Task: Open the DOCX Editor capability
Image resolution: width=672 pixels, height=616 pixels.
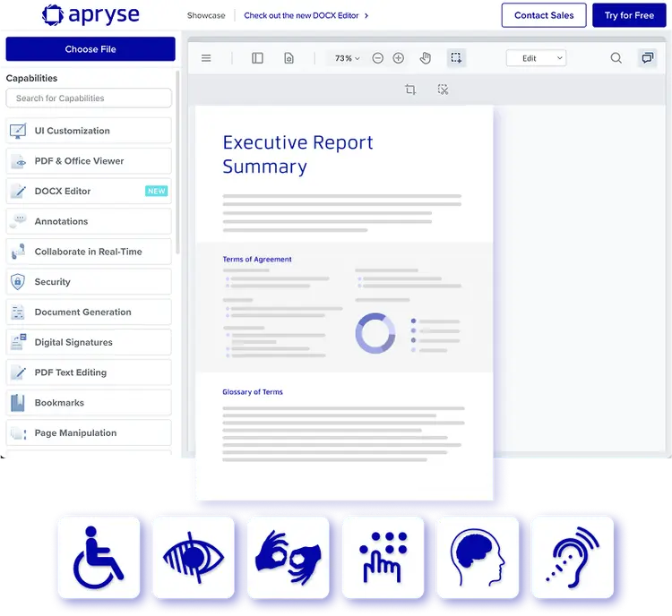Action: point(89,191)
